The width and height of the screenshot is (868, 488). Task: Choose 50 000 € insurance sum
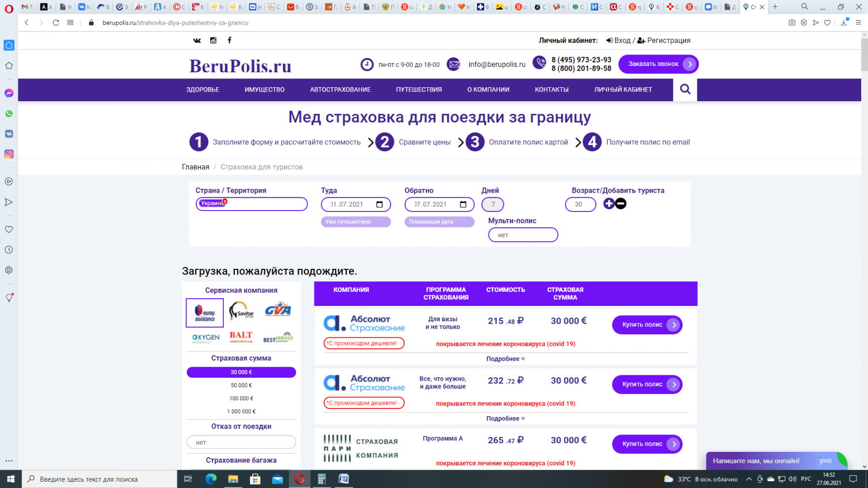point(241,385)
